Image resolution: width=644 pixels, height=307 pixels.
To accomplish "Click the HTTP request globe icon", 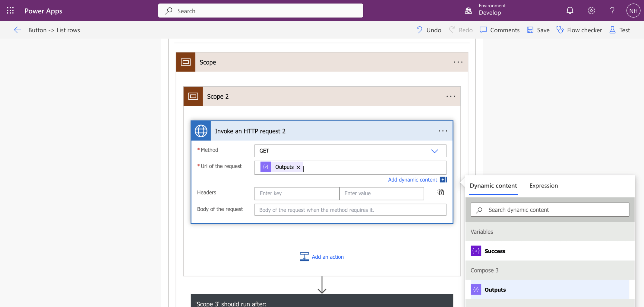I will [x=201, y=131].
